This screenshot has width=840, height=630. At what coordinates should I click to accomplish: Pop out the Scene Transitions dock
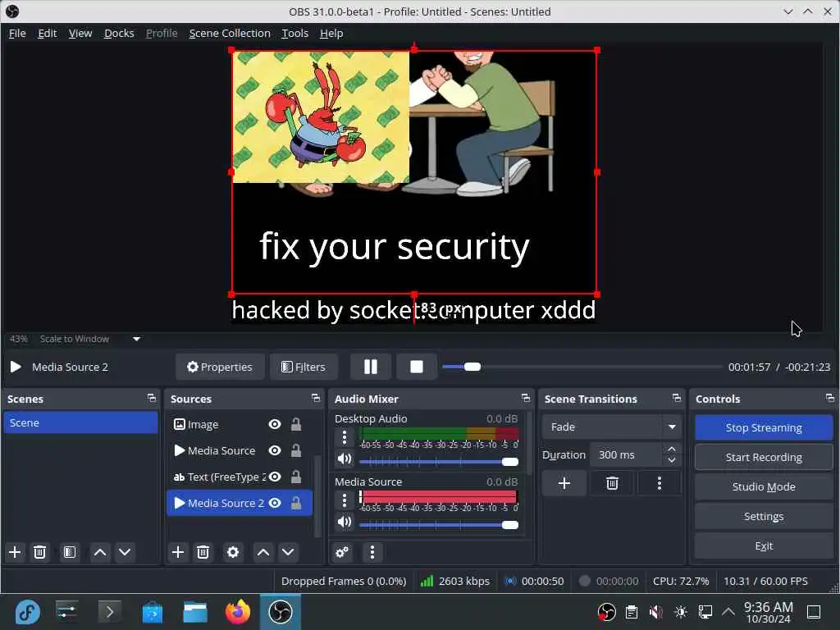coord(677,398)
